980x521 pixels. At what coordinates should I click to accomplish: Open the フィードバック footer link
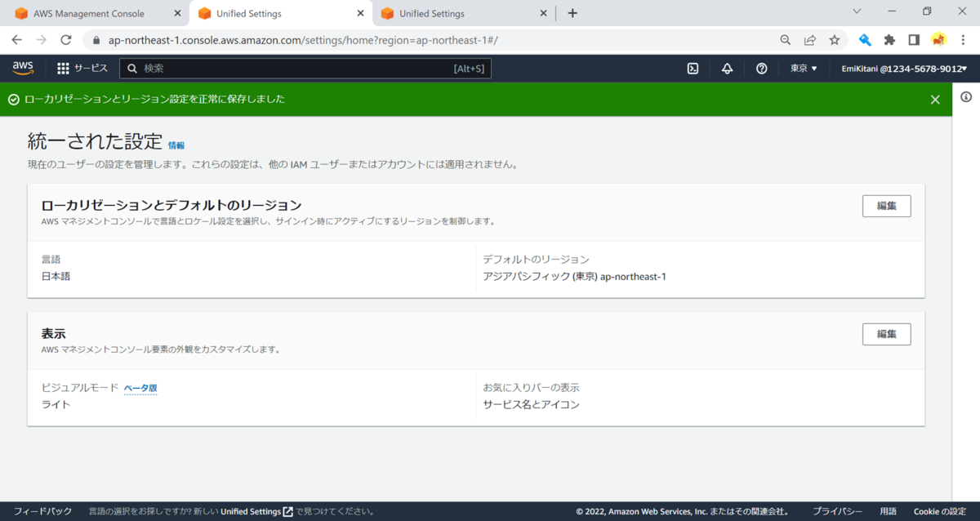coord(42,511)
